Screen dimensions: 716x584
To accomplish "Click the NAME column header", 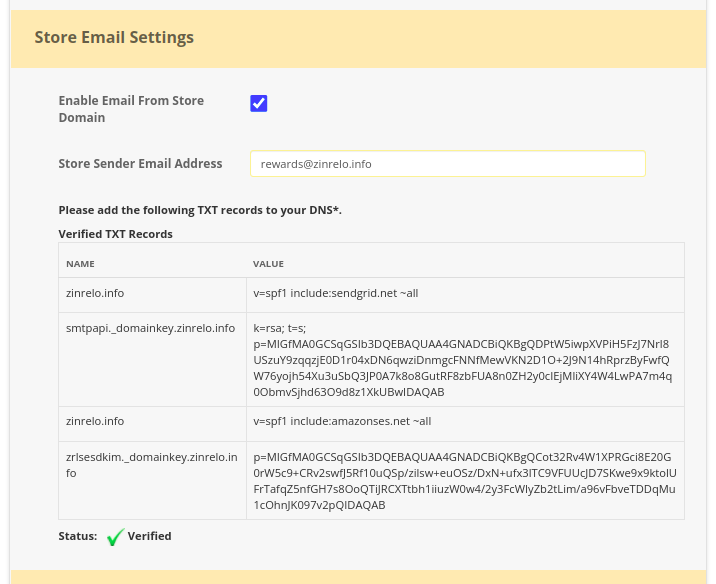I will click(x=80, y=264).
